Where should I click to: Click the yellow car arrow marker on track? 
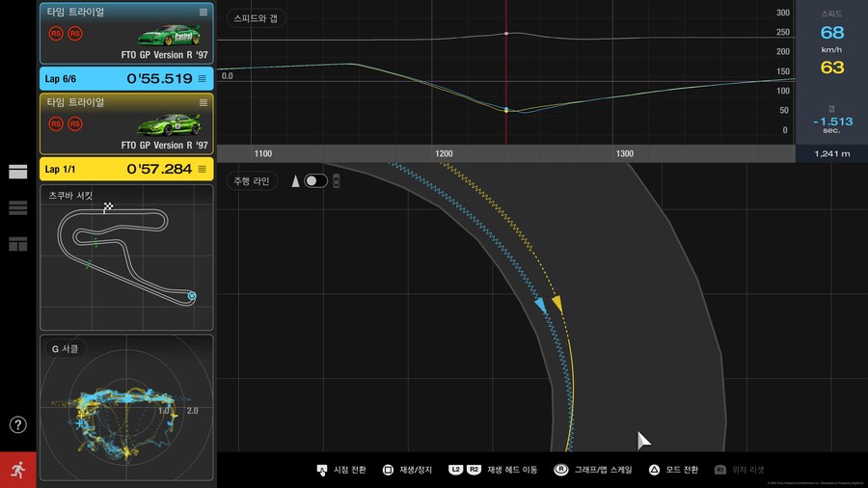tap(557, 305)
